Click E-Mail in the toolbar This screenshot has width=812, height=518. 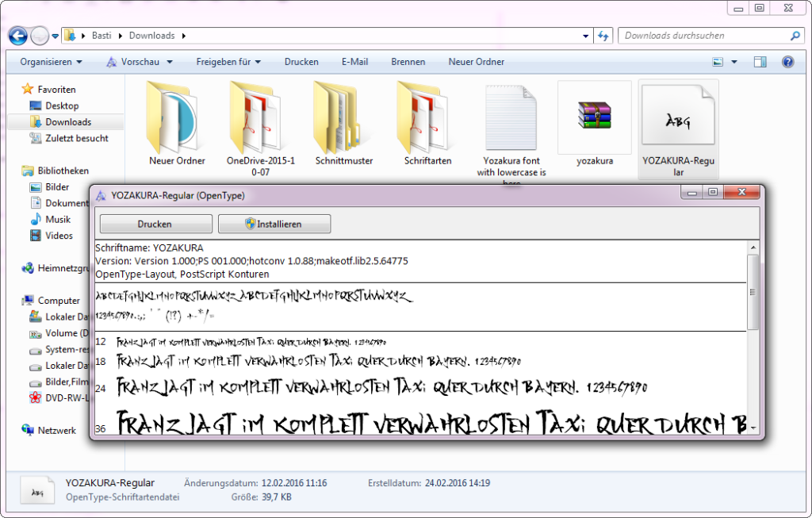click(354, 62)
